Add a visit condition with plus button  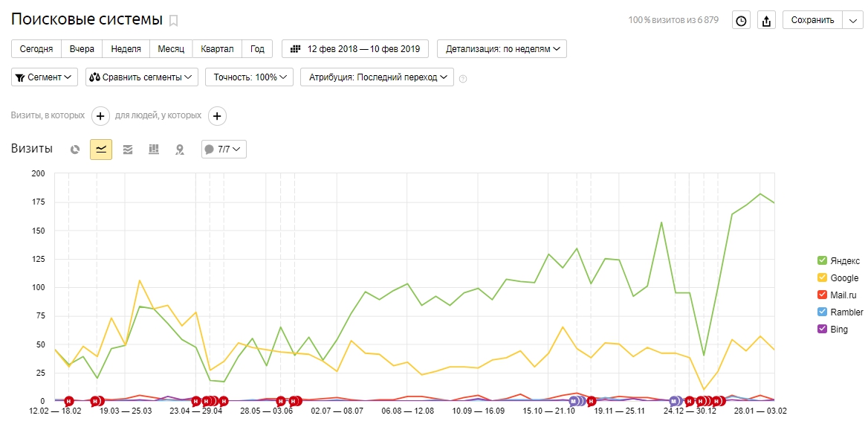[100, 116]
